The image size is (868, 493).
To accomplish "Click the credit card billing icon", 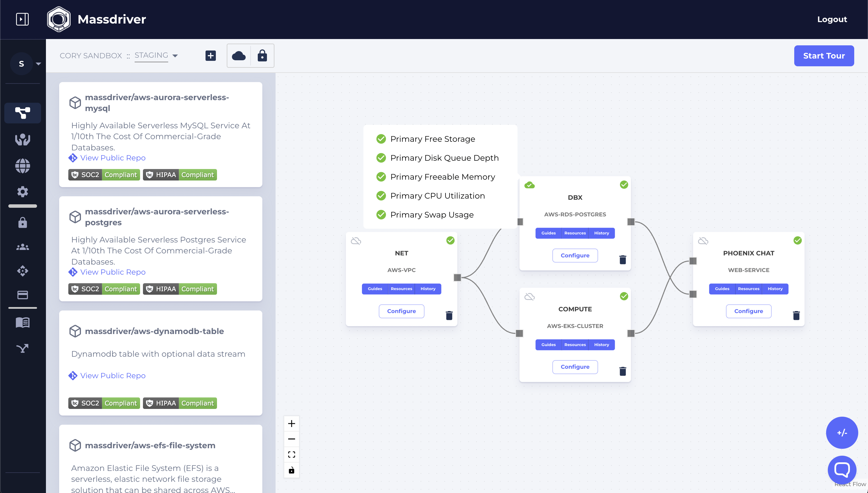I will pyautogui.click(x=23, y=295).
